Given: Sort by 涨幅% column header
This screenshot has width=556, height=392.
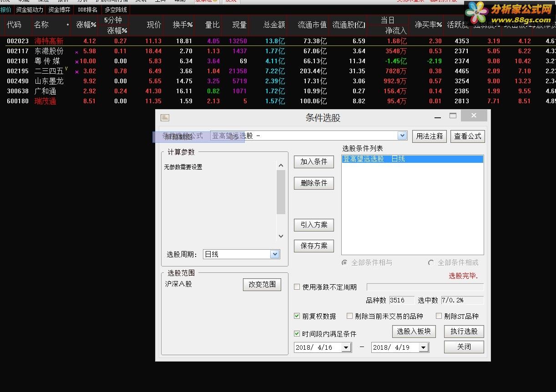Looking at the screenshot, I should [x=86, y=25].
